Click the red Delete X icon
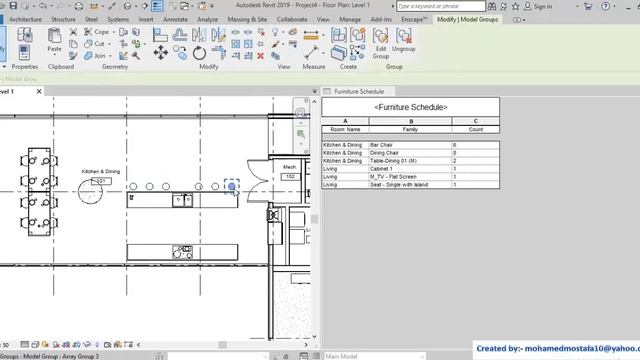This screenshot has width=640, height=360. click(260, 56)
